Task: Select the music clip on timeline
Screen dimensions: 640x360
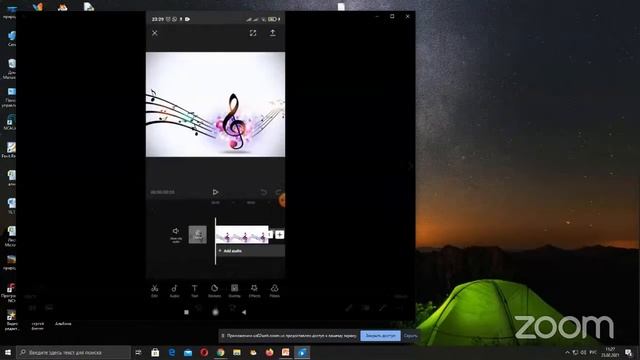Action: pos(242,235)
